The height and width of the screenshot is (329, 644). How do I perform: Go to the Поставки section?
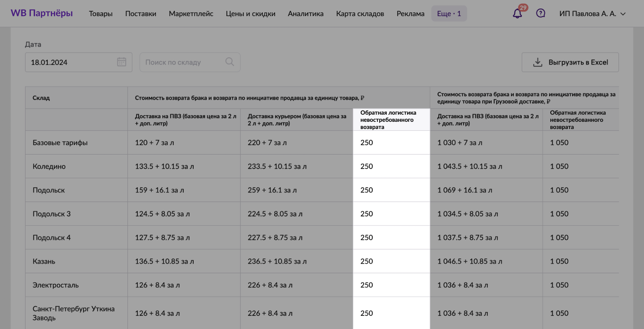(141, 14)
